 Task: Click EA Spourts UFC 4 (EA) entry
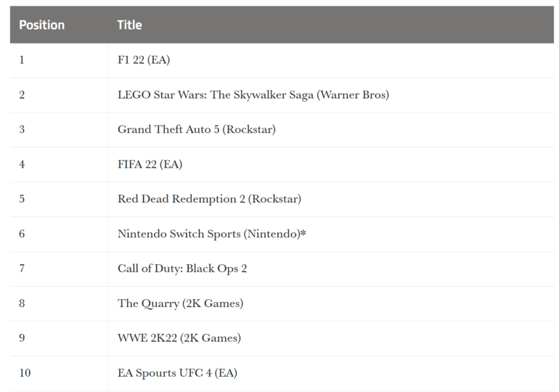(177, 372)
